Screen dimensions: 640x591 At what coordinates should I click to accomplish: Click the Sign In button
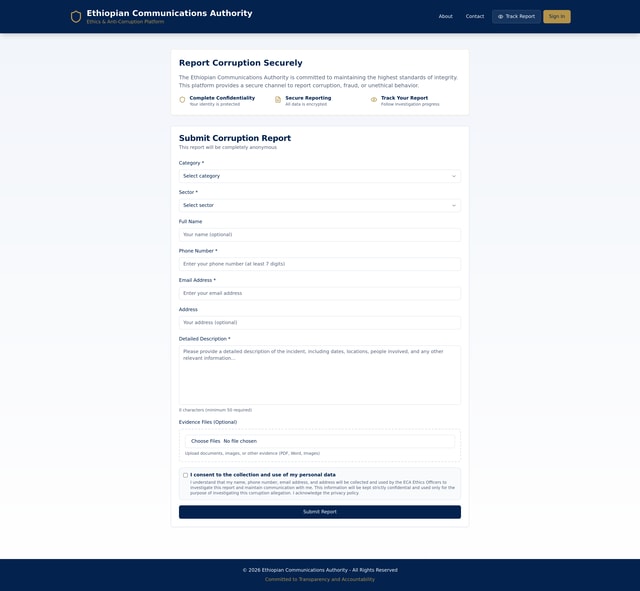click(556, 17)
